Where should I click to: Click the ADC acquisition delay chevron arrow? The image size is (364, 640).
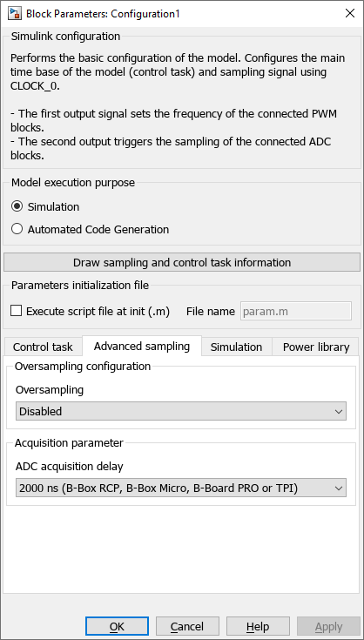click(x=338, y=488)
